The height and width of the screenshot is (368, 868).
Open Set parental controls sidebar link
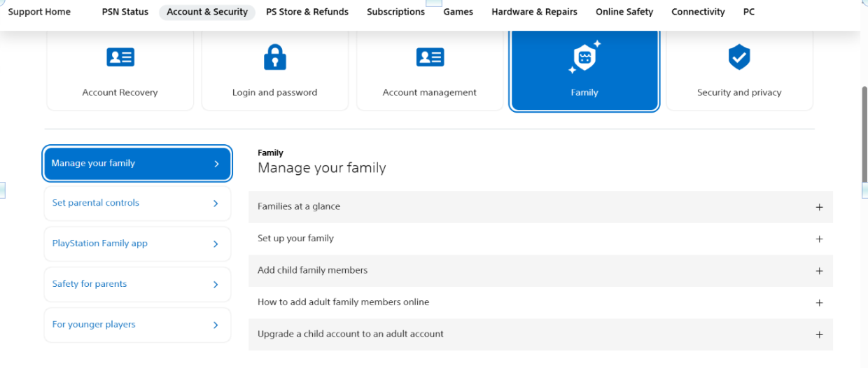pyautogui.click(x=137, y=204)
